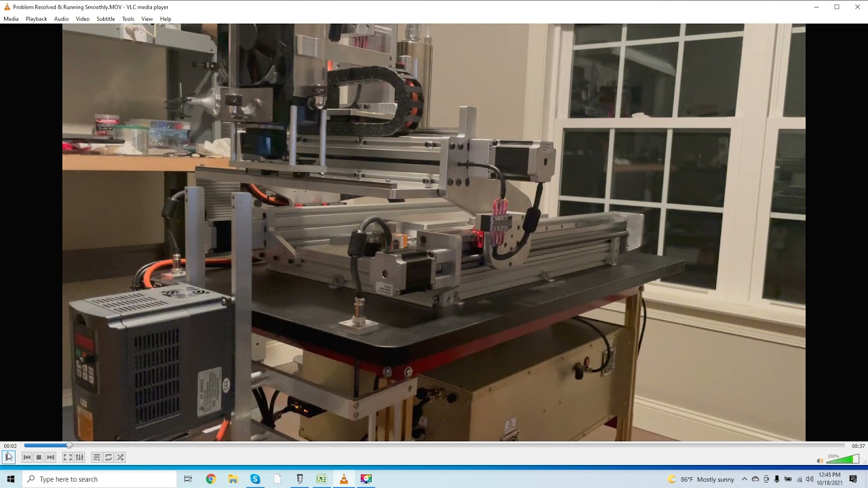This screenshot has height=488, width=868.
Task: Toggle the total time 00:37 display
Action: pyautogui.click(x=859, y=446)
